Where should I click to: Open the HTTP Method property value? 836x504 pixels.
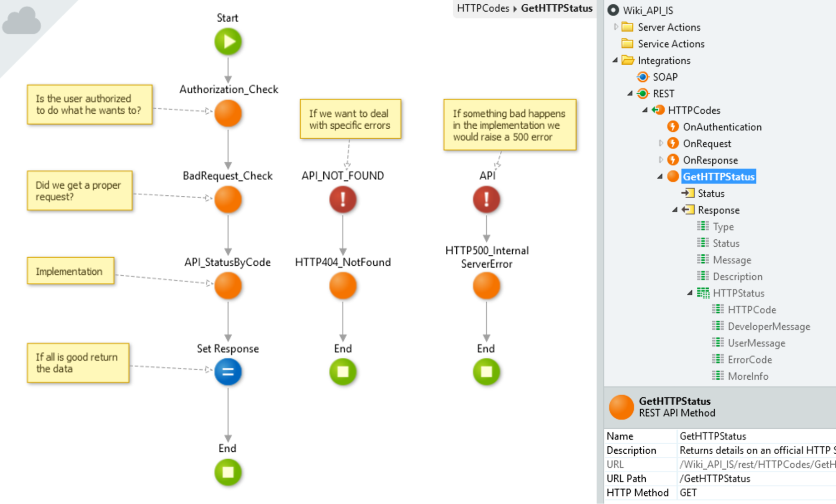(756, 493)
